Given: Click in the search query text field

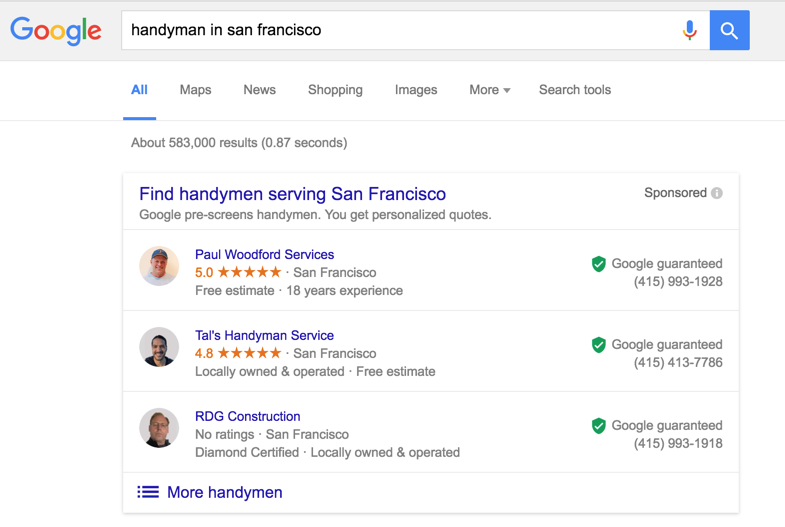Looking at the screenshot, I should point(400,31).
